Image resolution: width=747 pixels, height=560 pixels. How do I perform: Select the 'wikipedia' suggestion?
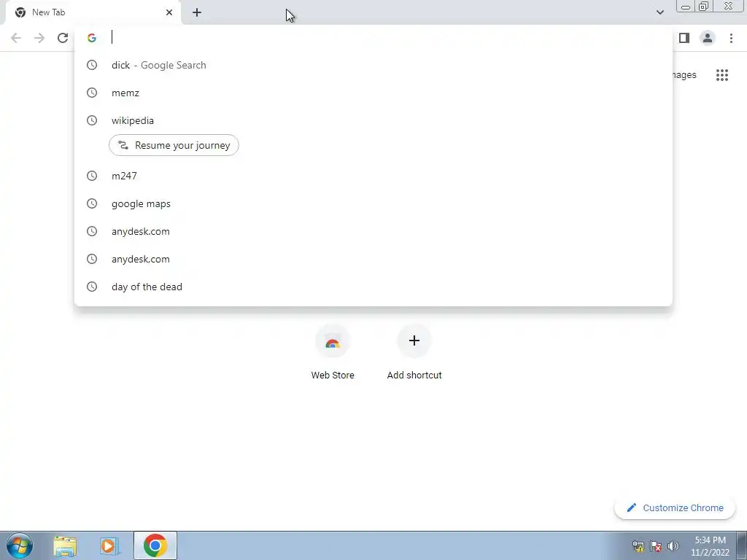[373, 120]
